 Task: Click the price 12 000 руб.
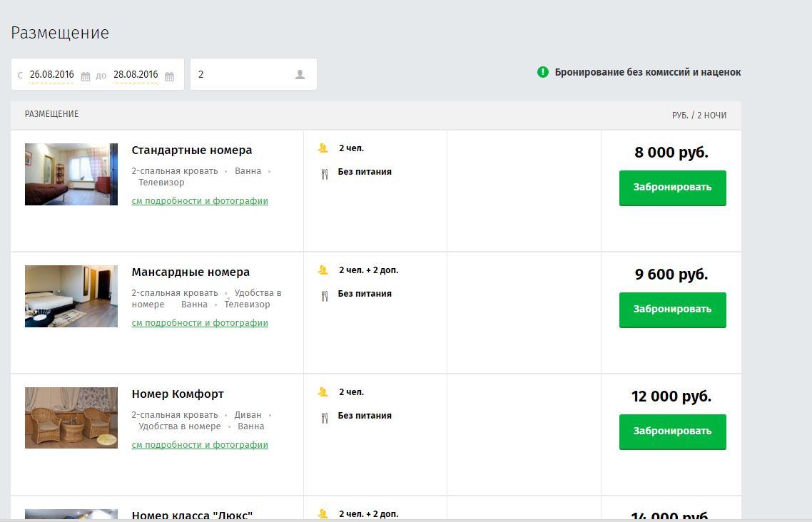[671, 396]
